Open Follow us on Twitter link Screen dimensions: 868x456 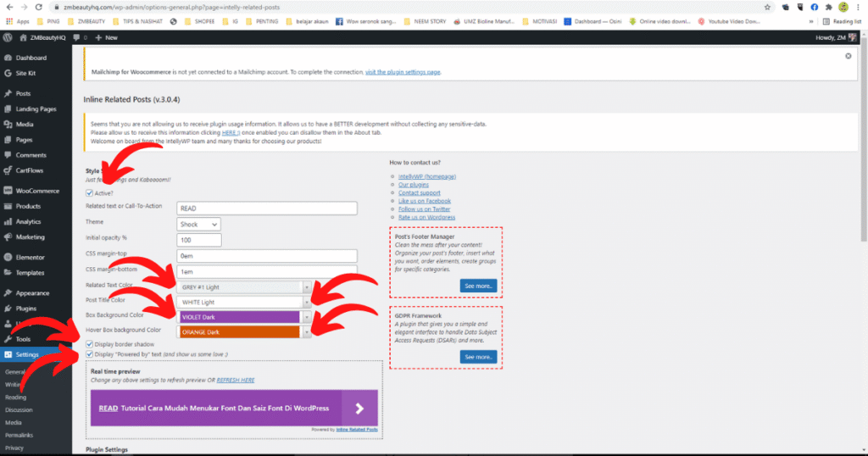[424, 209]
